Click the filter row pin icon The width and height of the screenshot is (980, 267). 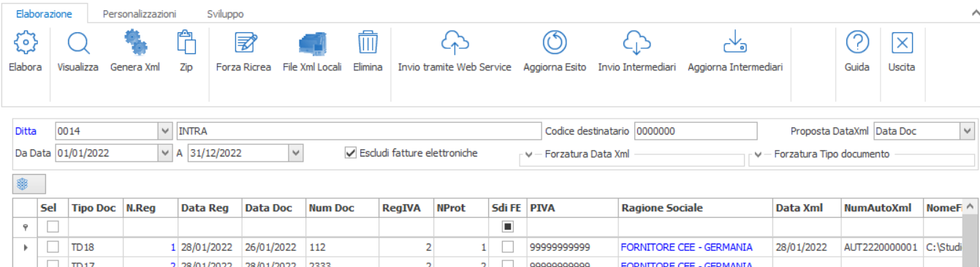(26, 227)
